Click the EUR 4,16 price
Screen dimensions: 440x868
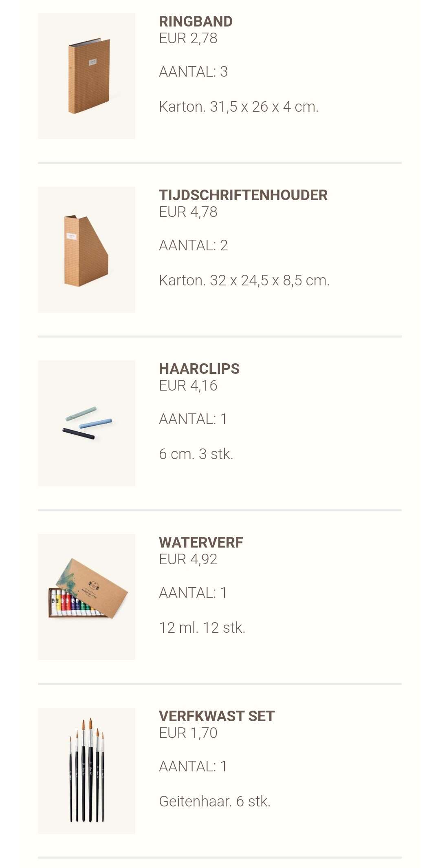tap(188, 386)
